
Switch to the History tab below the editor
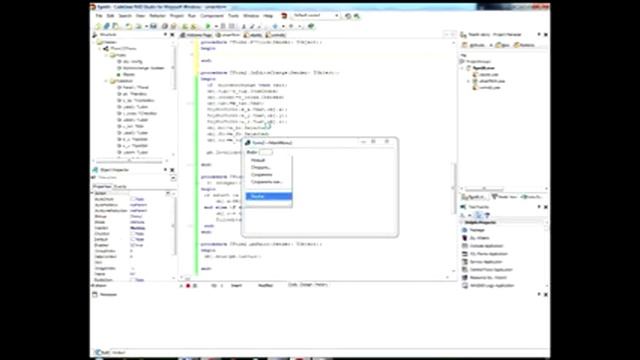click(x=321, y=285)
